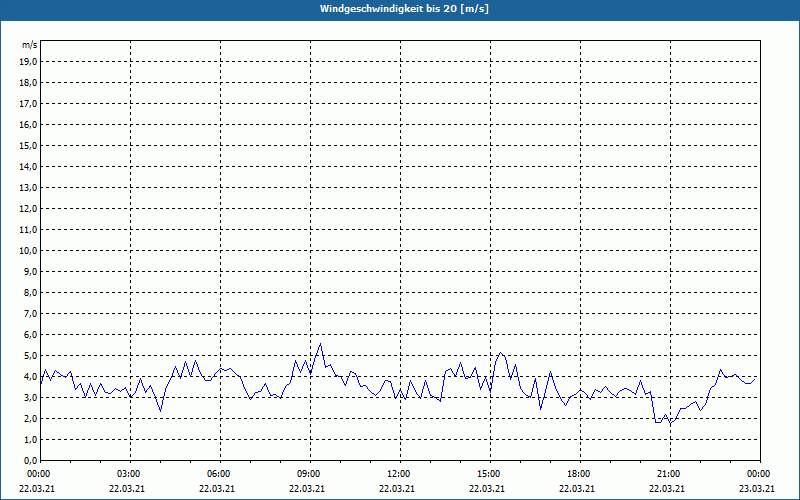Select the '18,0' y-axis value
The height and width of the screenshot is (500, 800).
[28, 83]
